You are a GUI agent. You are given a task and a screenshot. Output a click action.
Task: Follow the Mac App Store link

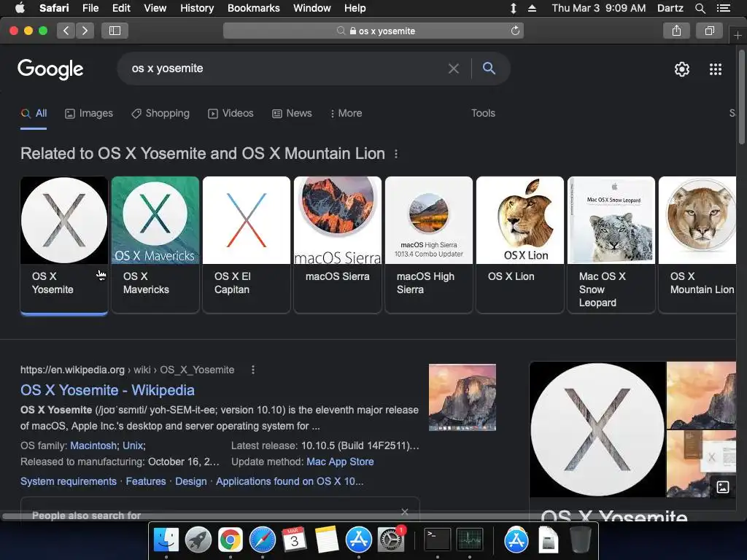(x=340, y=462)
